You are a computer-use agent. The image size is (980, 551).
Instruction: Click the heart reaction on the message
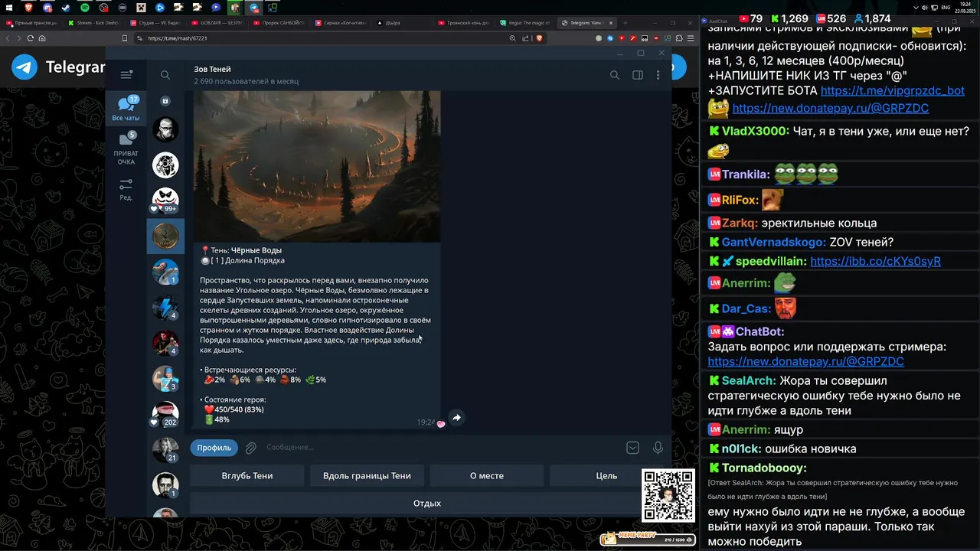[441, 424]
